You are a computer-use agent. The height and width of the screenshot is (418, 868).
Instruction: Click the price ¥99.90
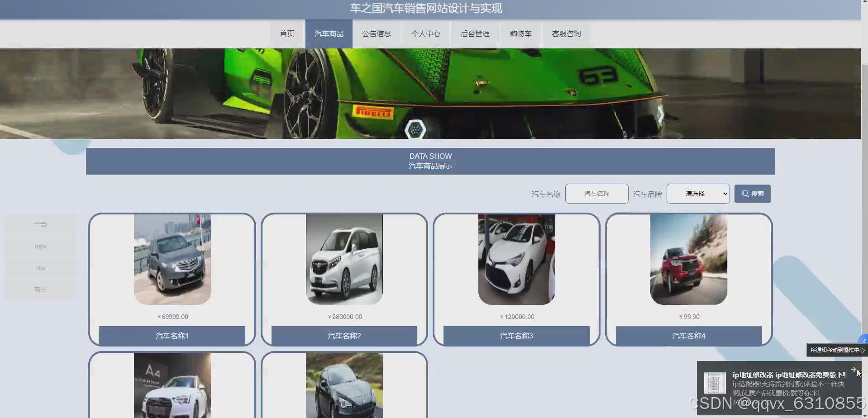[689, 317]
